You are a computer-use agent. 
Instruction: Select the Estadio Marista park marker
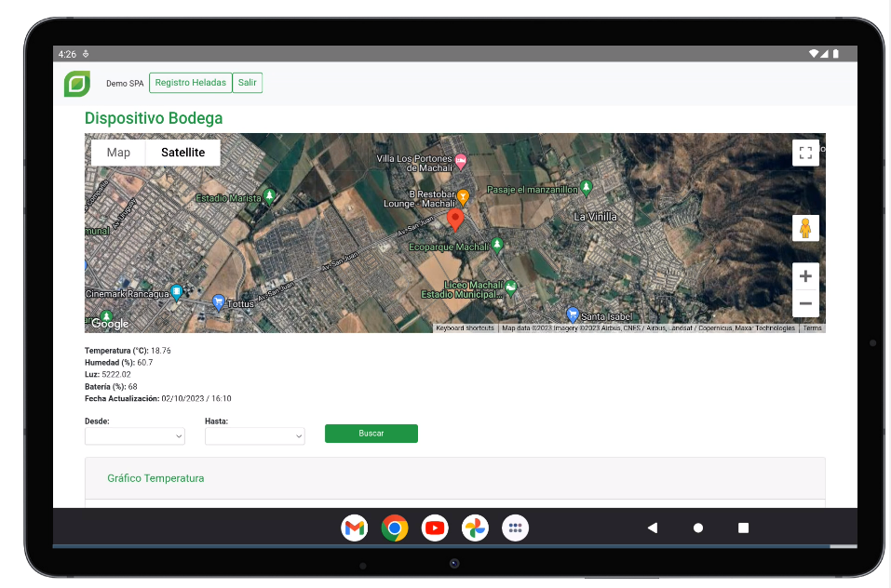click(x=270, y=196)
